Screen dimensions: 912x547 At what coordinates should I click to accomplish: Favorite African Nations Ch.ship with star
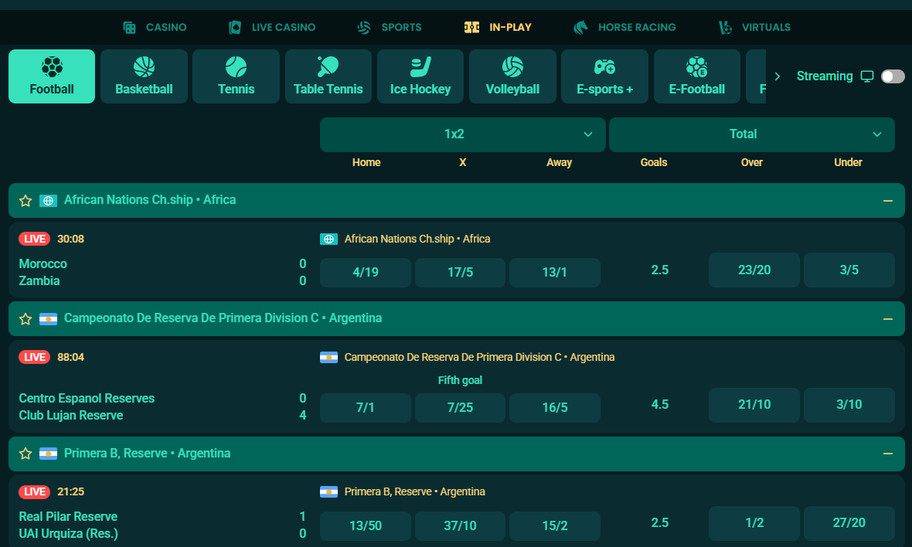pos(26,200)
